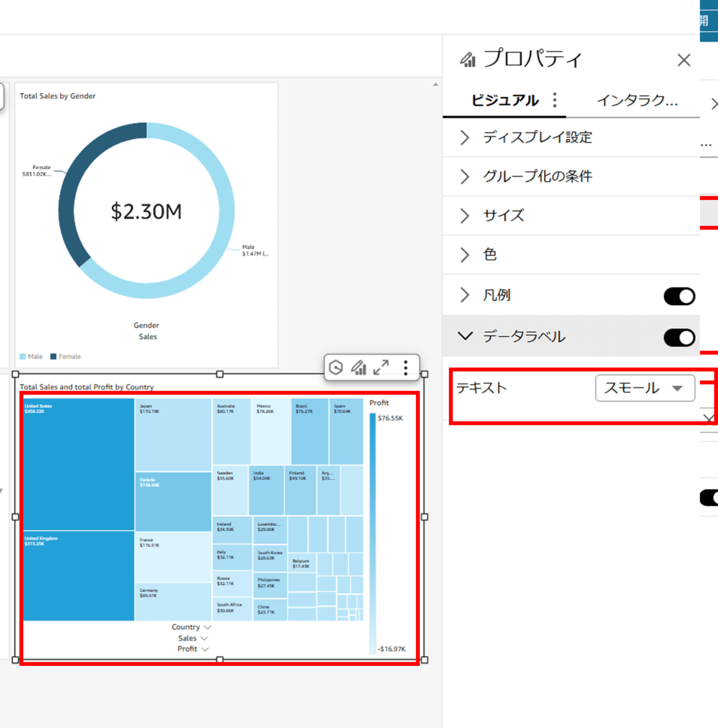Image resolution: width=718 pixels, height=728 pixels.
Task: Open the Profit field well dropdown
Action: click(x=205, y=649)
